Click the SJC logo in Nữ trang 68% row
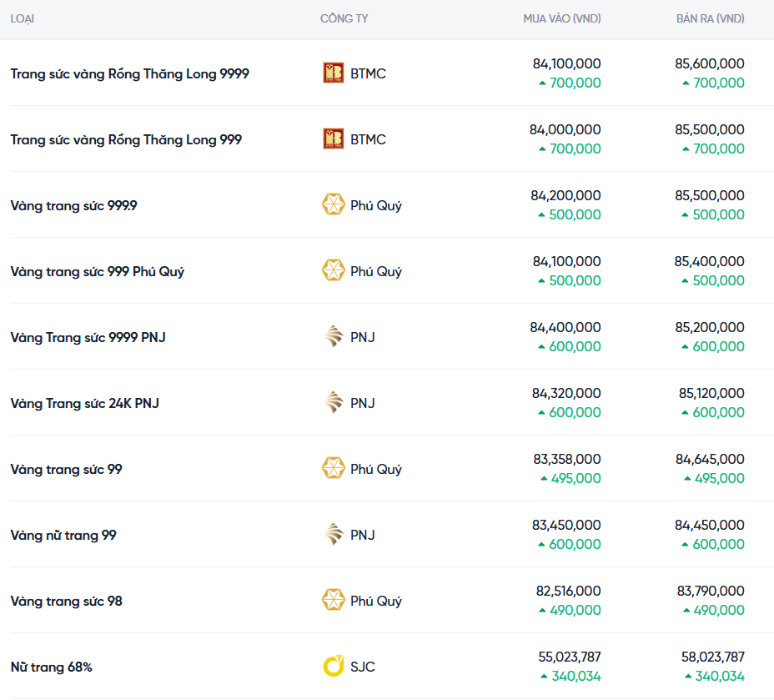 333,667
